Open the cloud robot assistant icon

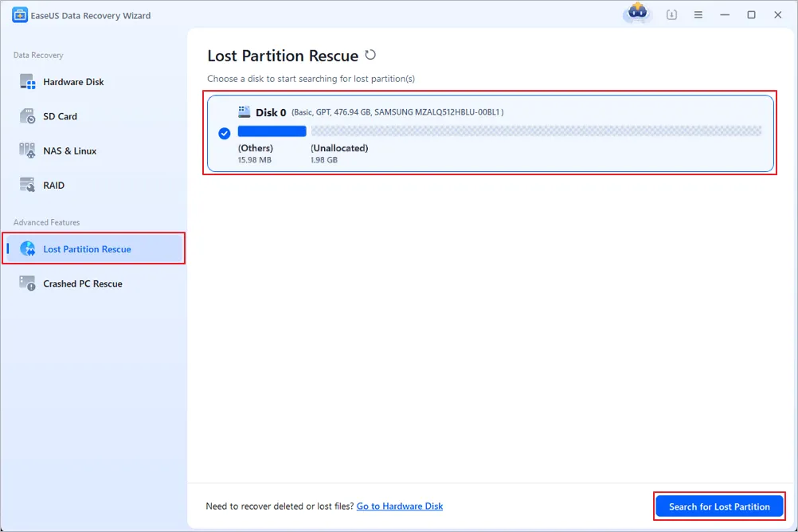tap(636, 14)
